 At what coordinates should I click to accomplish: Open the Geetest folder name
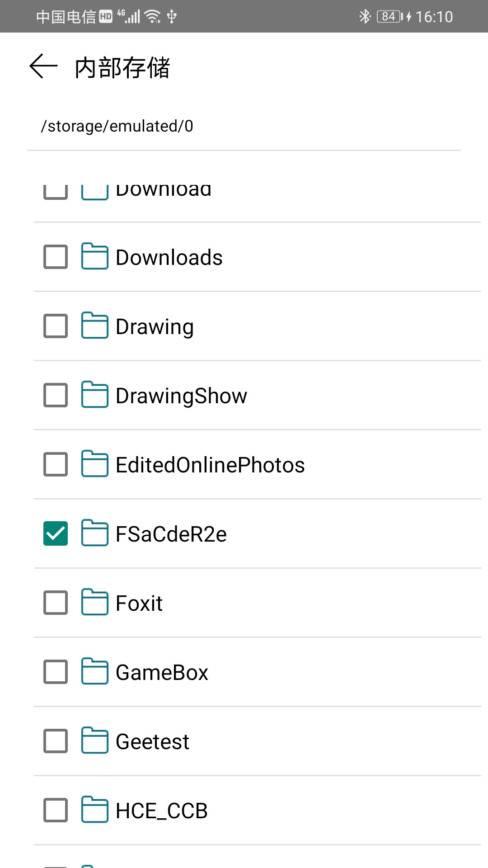152,741
